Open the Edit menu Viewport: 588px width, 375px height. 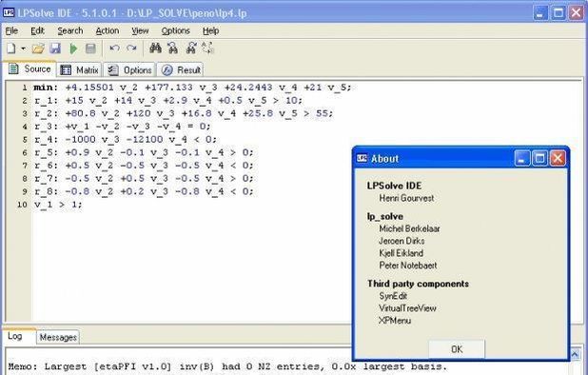(37, 30)
